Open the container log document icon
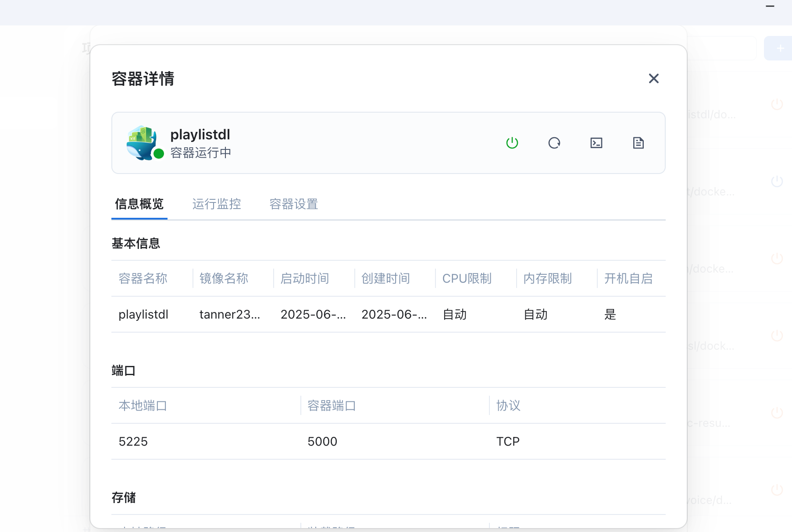The height and width of the screenshot is (532, 792). (638, 143)
